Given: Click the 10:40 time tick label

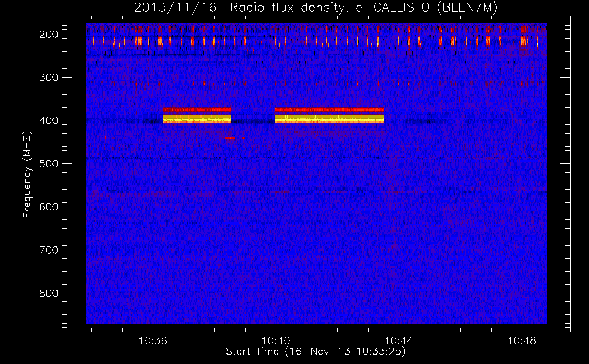Looking at the screenshot, I should pyautogui.click(x=276, y=341).
